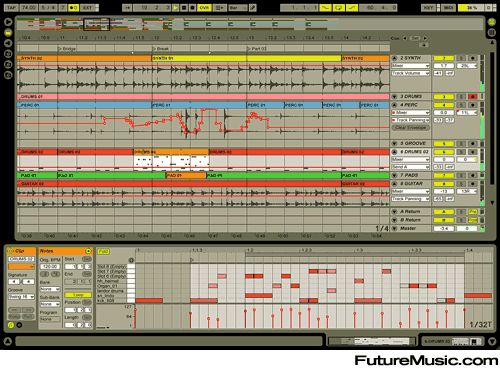Open the clip color chooser dropdown
Image resolution: width=500 pixels, height=370 pixels.
pyautogui.click(x=22, y=267)
